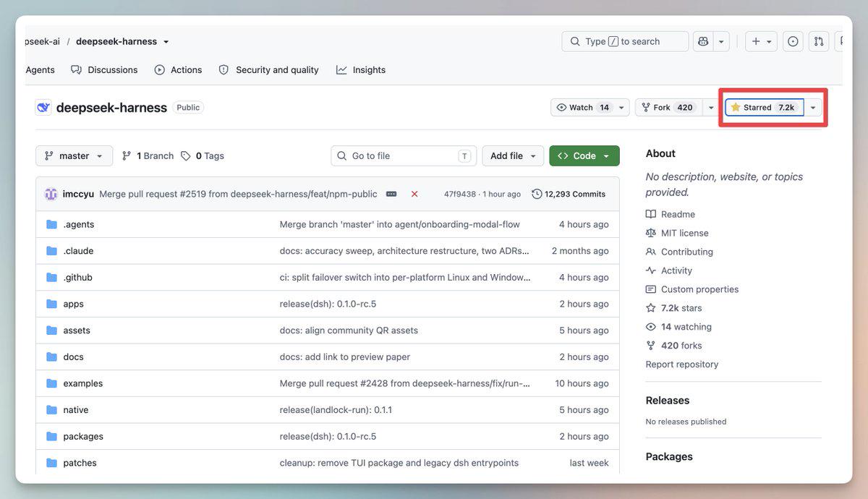This screenshot has height=499, width=868.
Task: View the 420 forks link
Action: [681, 346]
